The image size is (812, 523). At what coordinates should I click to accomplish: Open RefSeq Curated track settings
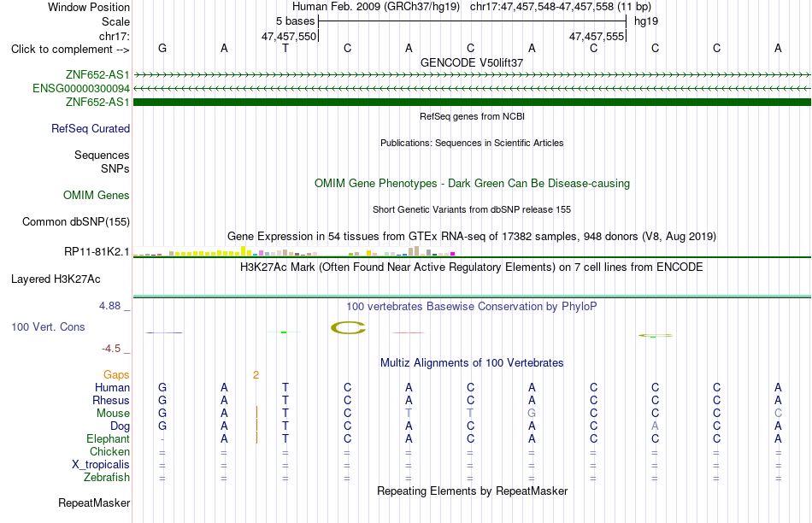tap(91, 128)
